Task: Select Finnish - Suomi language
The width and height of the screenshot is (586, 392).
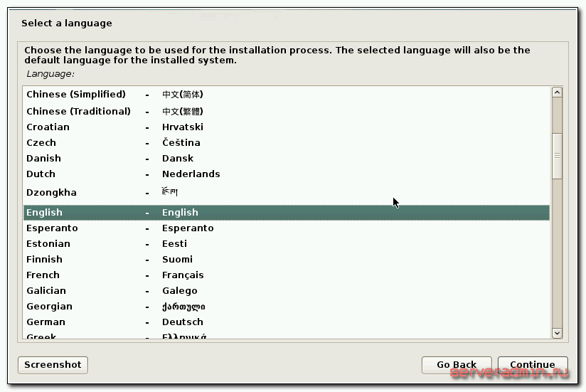Action: coord(44,260)
